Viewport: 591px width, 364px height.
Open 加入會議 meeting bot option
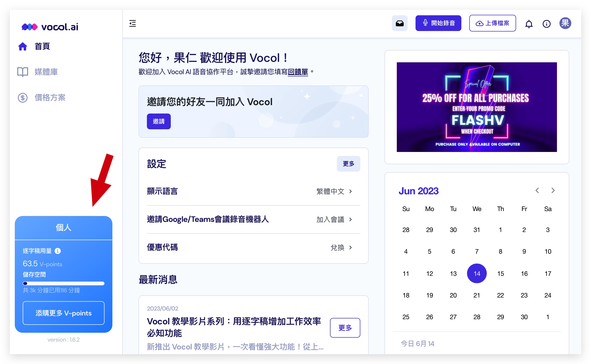tap(334, 219)
